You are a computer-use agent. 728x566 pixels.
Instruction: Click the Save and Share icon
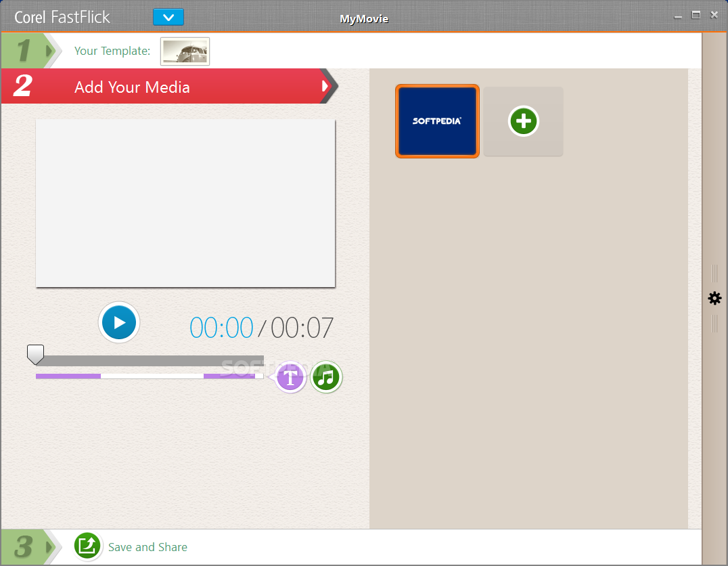(x=87, y=546)
